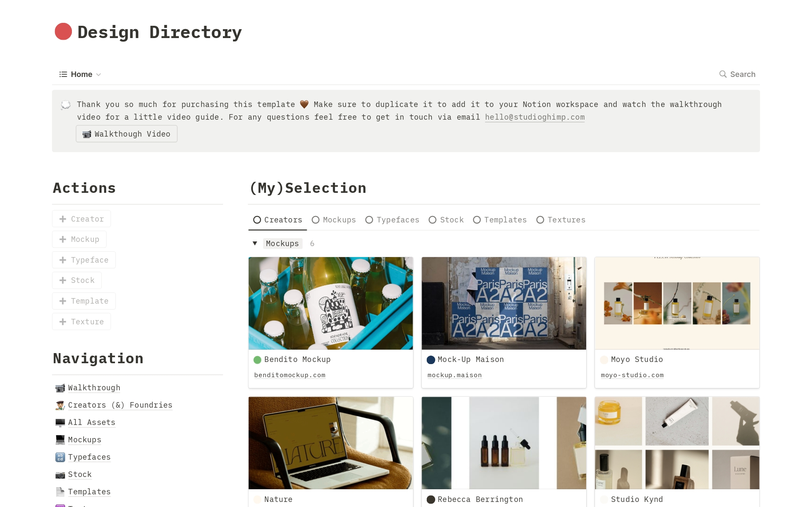The image size is (812, 507).
Task: Open the Moyo Studio thumbnail image
Action: 677,303
